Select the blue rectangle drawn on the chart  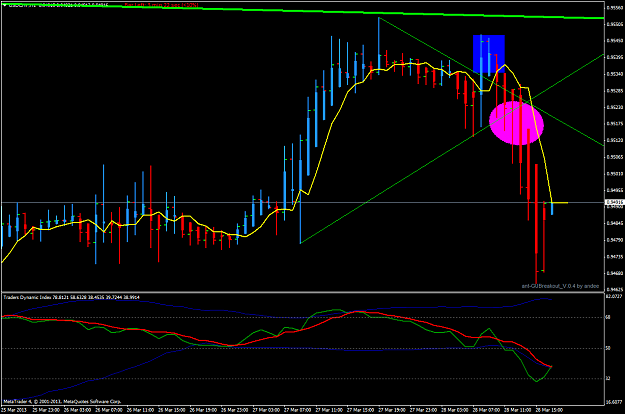click(489, 54)
